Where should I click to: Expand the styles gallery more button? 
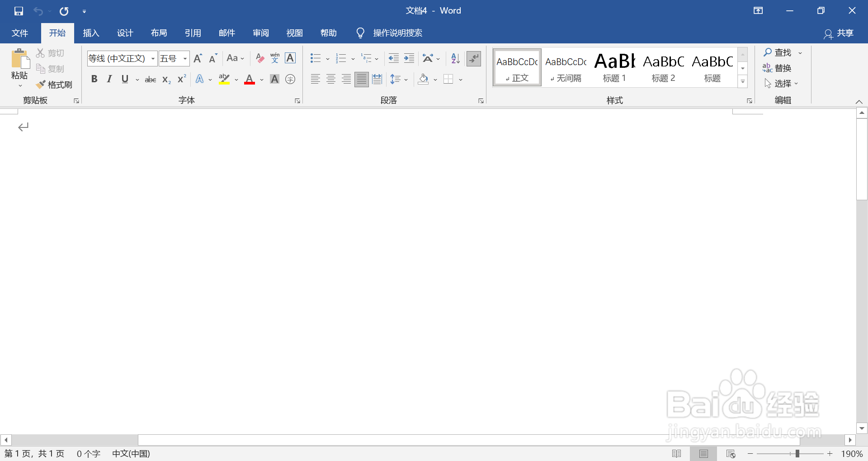(x=742, y=81)
